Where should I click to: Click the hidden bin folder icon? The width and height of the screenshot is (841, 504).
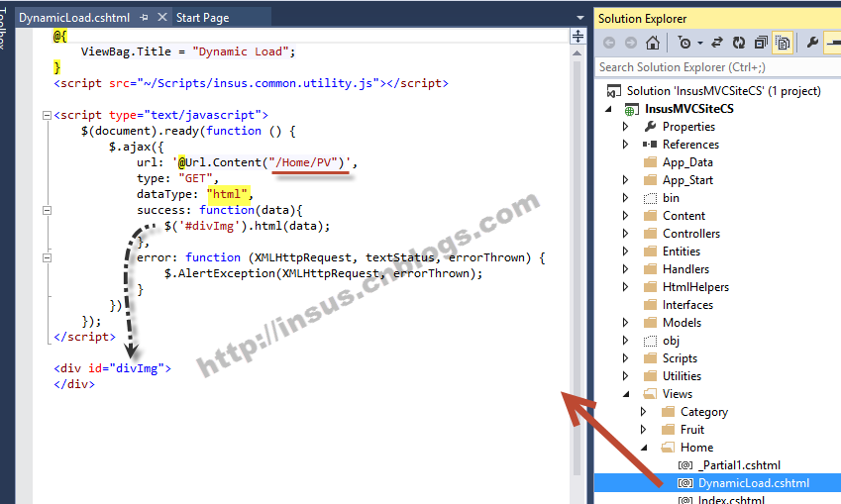(650, 198)
